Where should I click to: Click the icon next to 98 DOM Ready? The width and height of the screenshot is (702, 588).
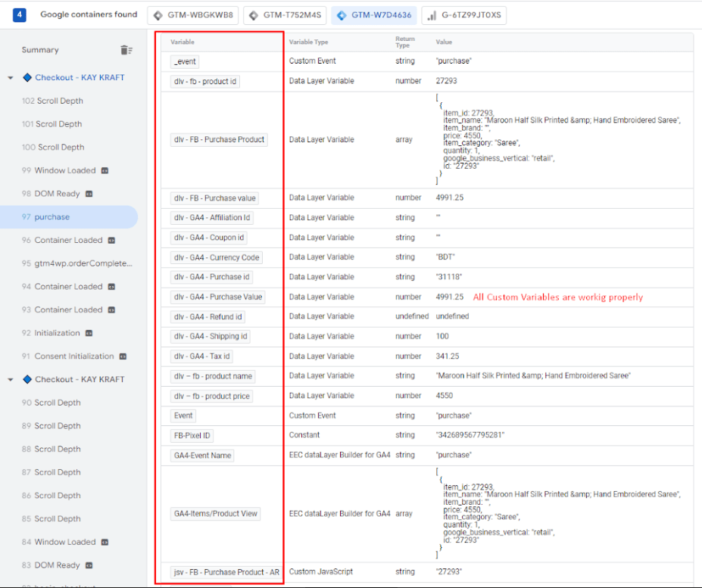pyautogui.click(x=89, y=194)
